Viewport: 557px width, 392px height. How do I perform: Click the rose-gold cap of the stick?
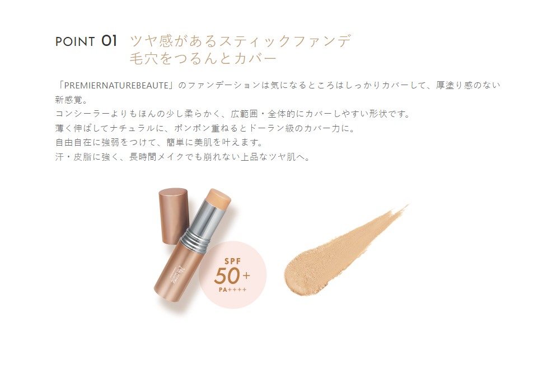[173, 216]
